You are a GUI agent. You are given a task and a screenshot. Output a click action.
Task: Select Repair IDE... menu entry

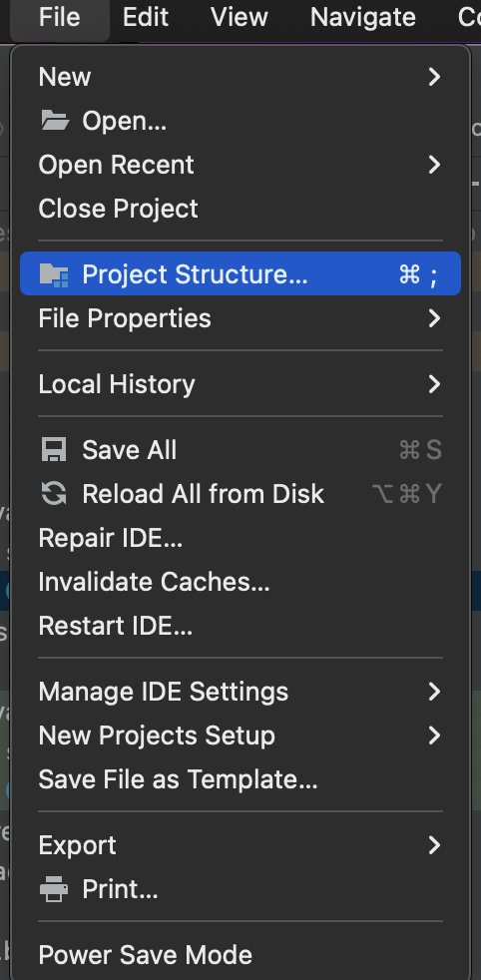[240, 538]
